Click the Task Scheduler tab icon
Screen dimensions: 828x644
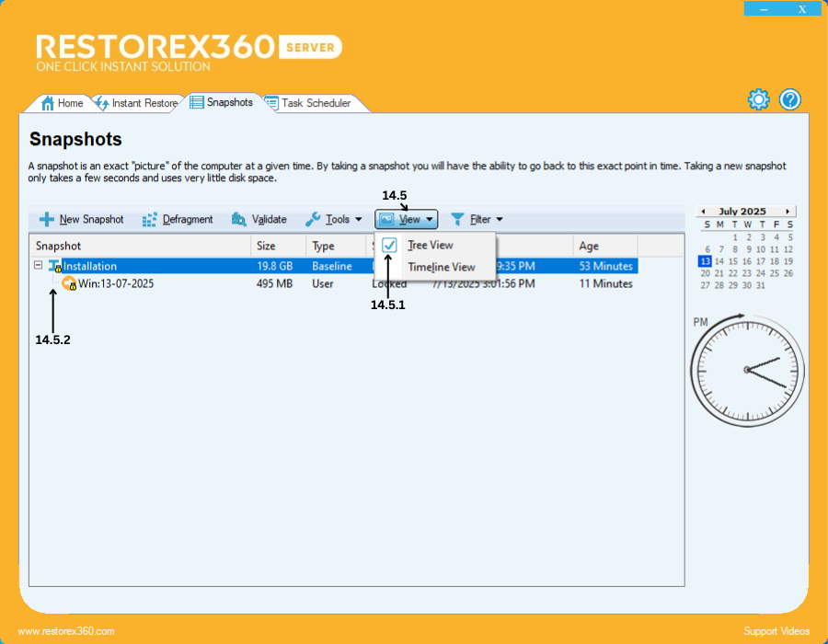click(272, 103)
